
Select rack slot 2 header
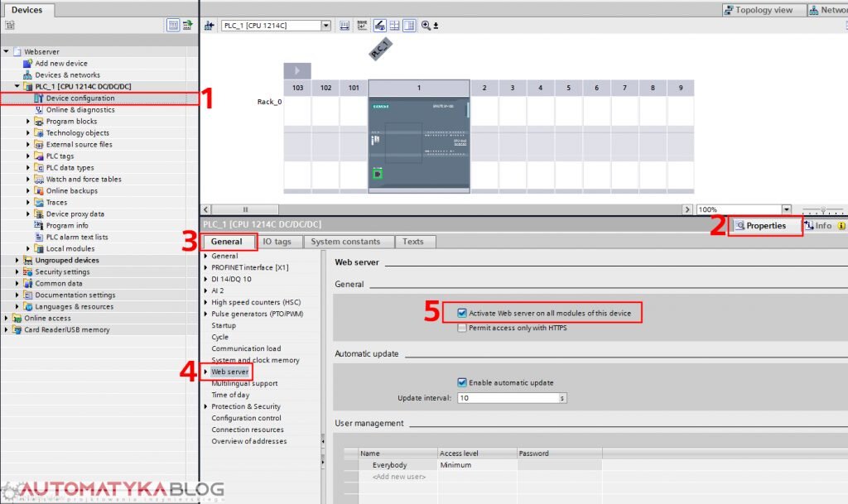[x=484, y=88]
